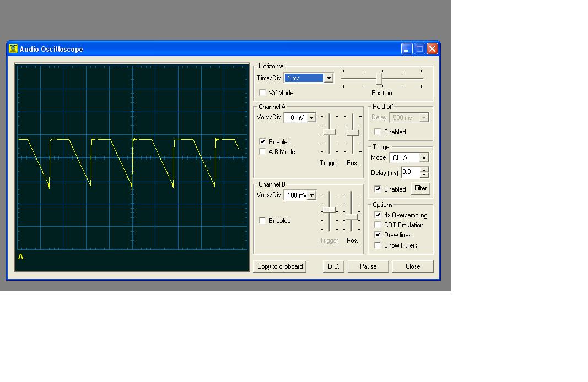This screenshot has height=382, width=588.
Task: Enable the A-B Mode checkbox
Action: [x=262, y=151]
